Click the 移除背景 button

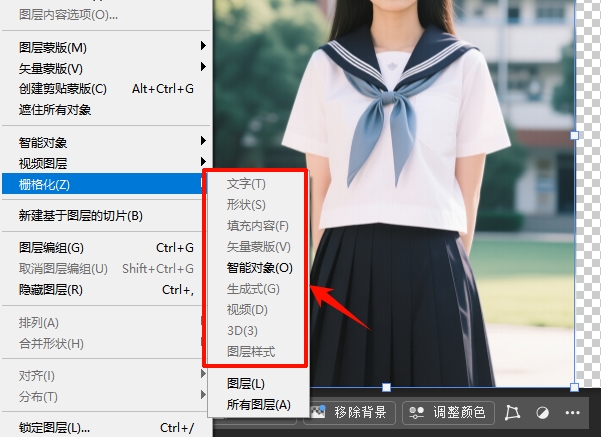[x=349, y=412]
